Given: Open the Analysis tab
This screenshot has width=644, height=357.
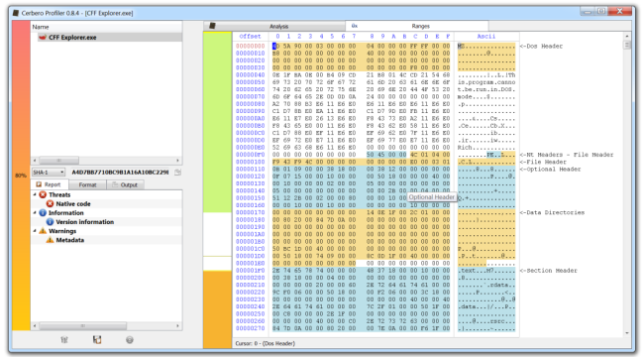Looking at the screenshot, I should tap(274, 26).
